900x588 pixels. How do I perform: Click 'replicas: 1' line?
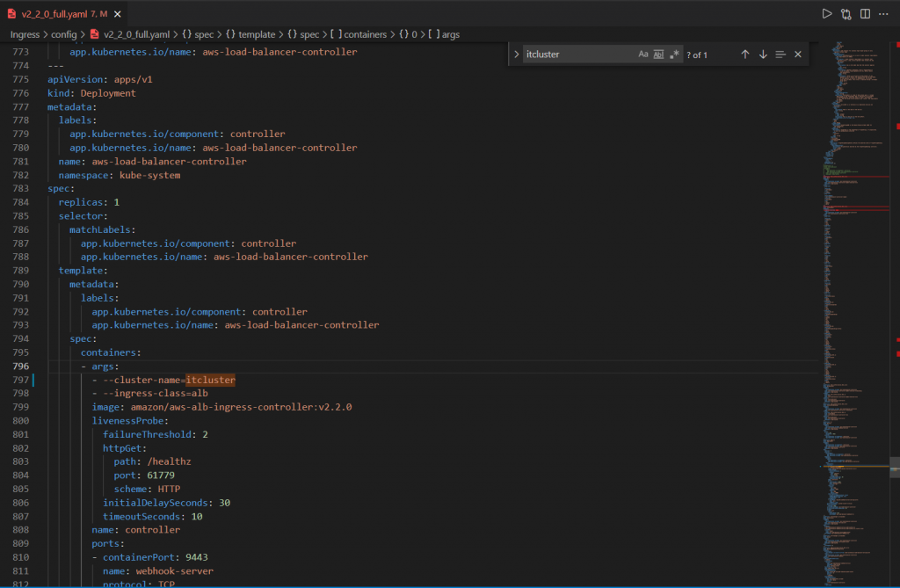click(x=89, y=202)
